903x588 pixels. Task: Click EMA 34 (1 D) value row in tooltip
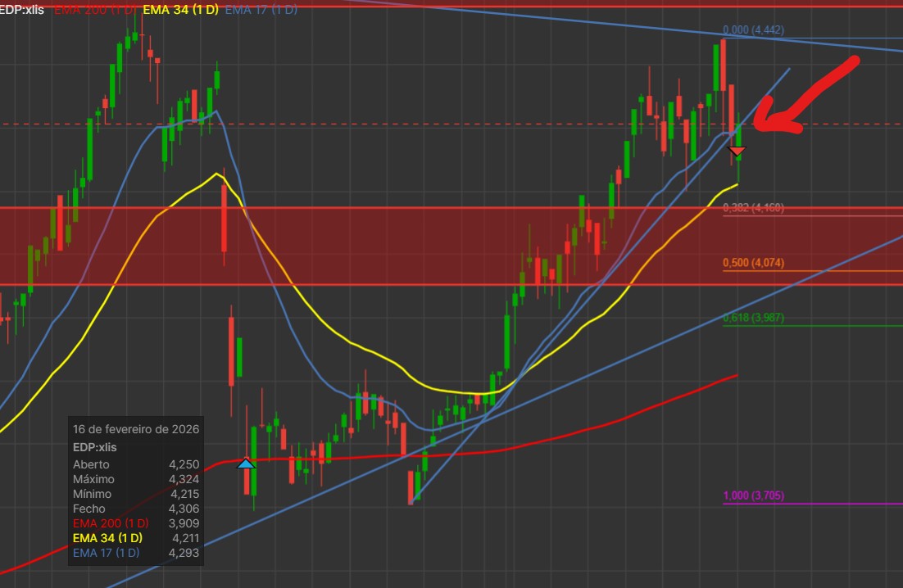point(136,538)
